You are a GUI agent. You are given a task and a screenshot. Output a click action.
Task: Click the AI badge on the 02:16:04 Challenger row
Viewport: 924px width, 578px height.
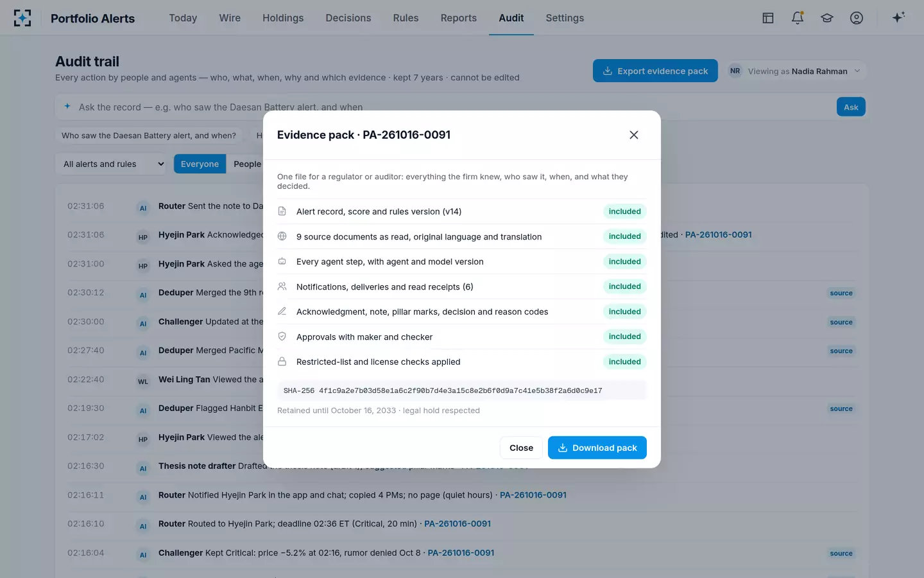coord(143,555)
